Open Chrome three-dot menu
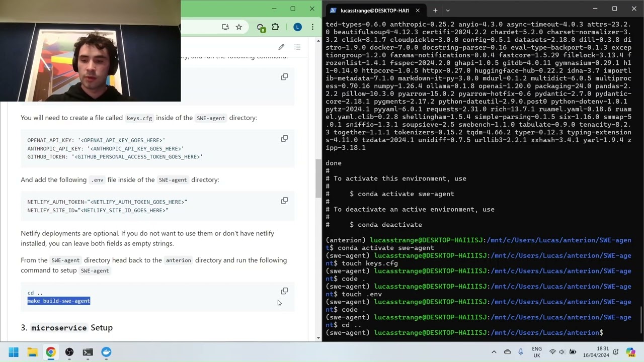Viewport: 644px width, 362px height. [312, 27]
